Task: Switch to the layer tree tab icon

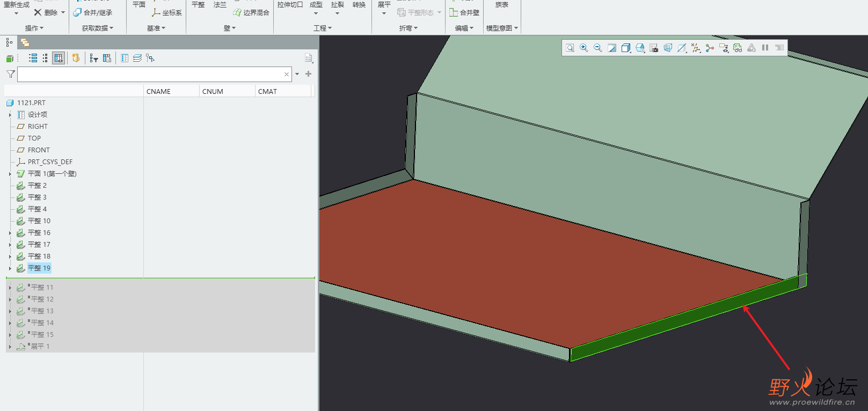Action: pyautogui.click(x=25, y=42)
